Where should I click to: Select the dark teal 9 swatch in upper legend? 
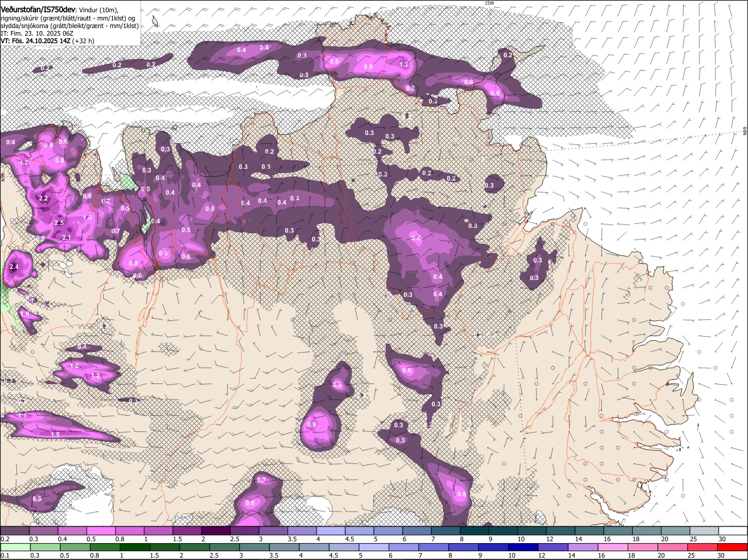point(503,531)
